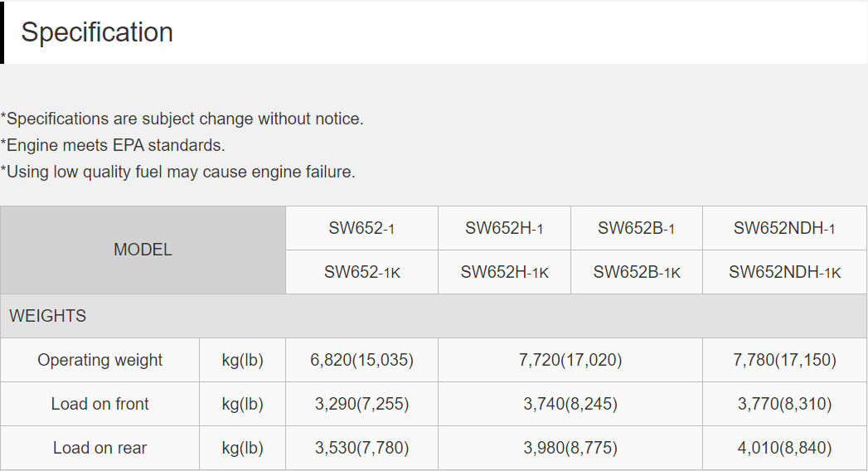Select the MODEL header cell
The width and height of the screenshot is (868, 471).
tap(143, 250)
